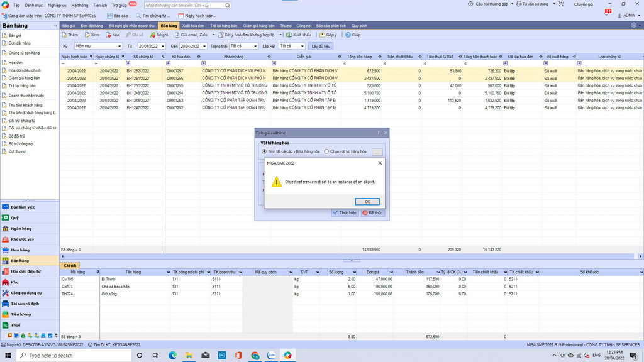Switch to the Công nợ tab
The image size is (644, 362).
click(x=304, y=25)
